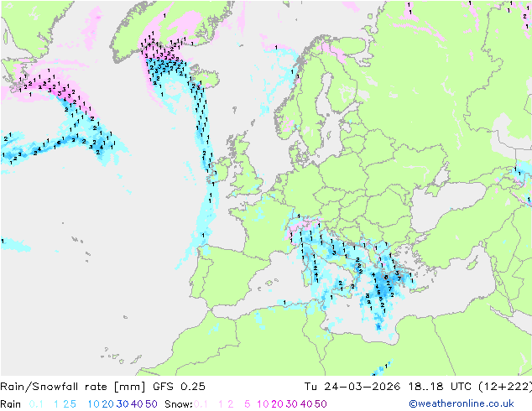Select the Snow legend value 5

(247, 404)
